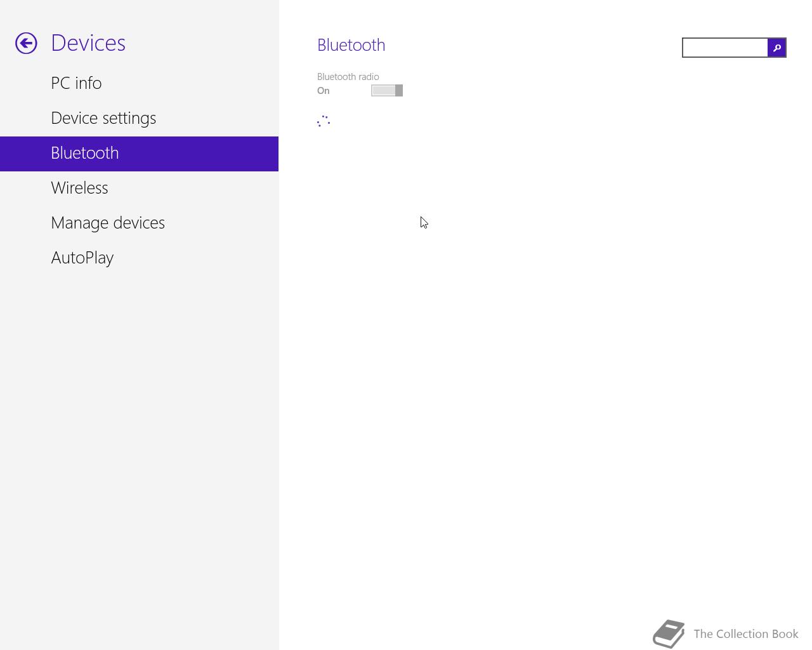The height and width of the screenshot is (650, 812).
Task: Open Device settings page
Action: point(139,118)
